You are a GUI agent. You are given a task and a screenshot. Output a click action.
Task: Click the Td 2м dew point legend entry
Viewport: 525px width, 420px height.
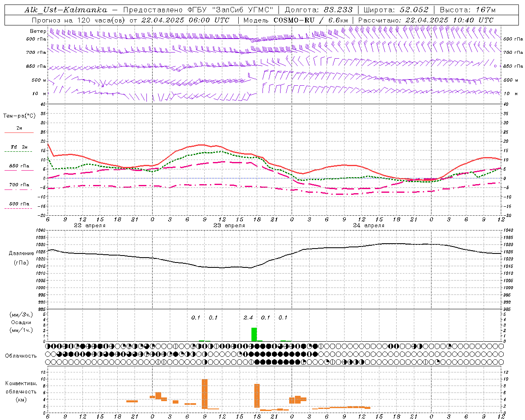coord(19,147)
